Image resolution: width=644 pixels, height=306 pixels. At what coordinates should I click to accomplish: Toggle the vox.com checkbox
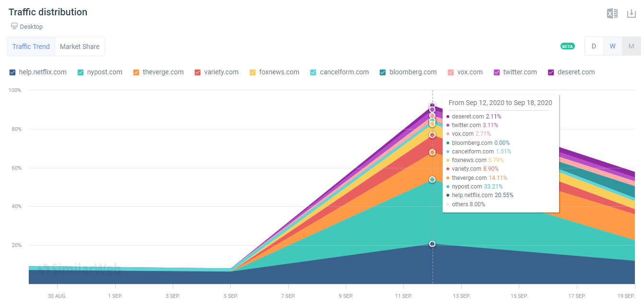451,72
